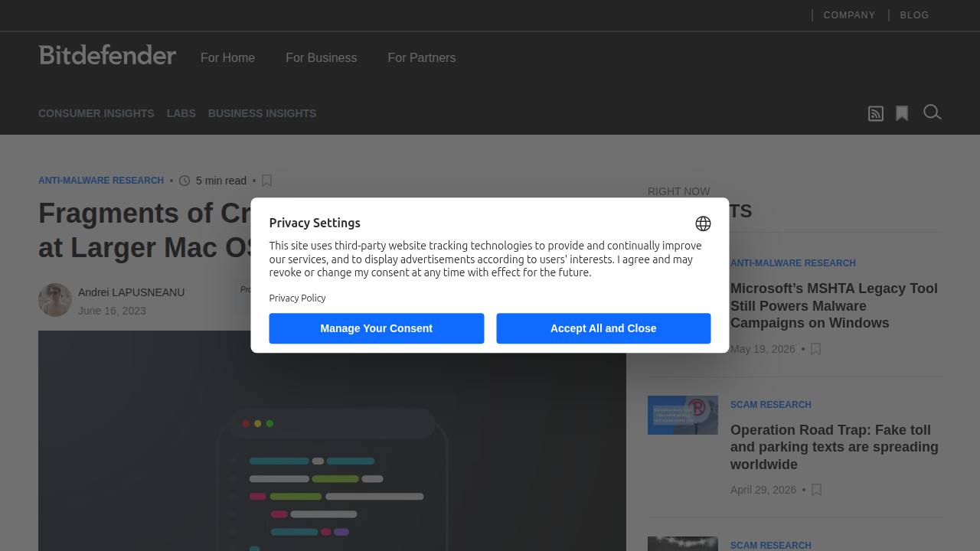The image size is (980, 551).
Task: Click the article hero code image
Action: (332, 441)
